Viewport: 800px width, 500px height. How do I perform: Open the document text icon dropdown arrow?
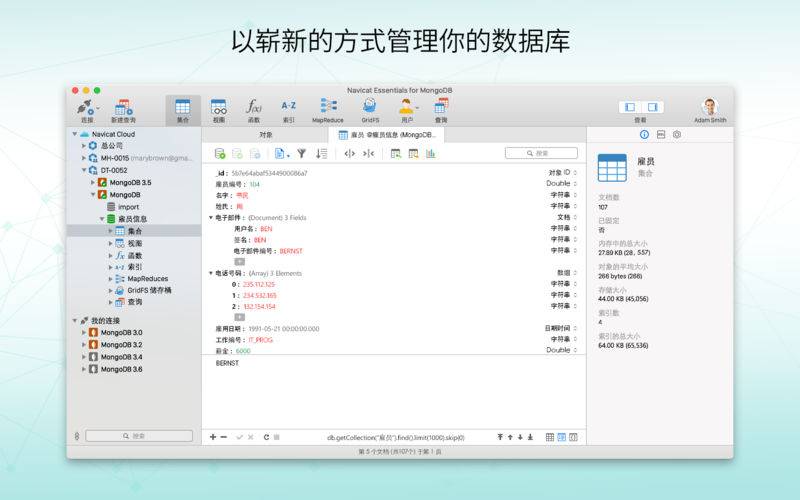[289, 155]
